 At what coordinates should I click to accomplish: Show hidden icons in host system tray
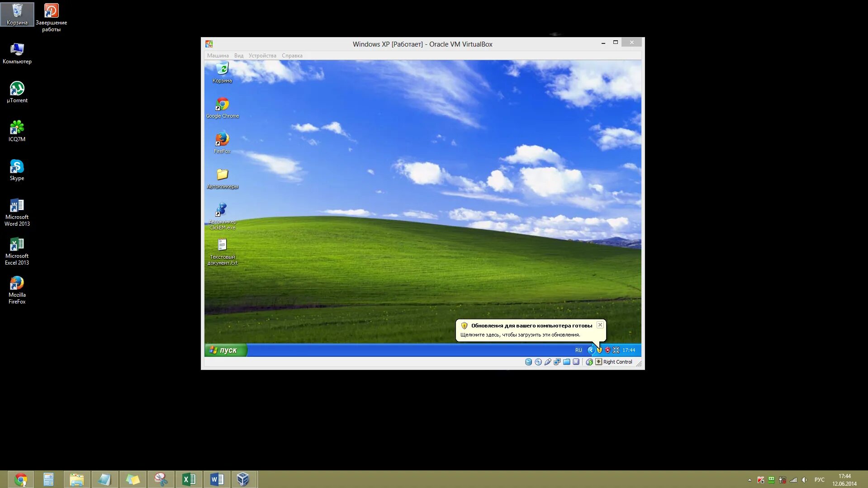(749, 480)
